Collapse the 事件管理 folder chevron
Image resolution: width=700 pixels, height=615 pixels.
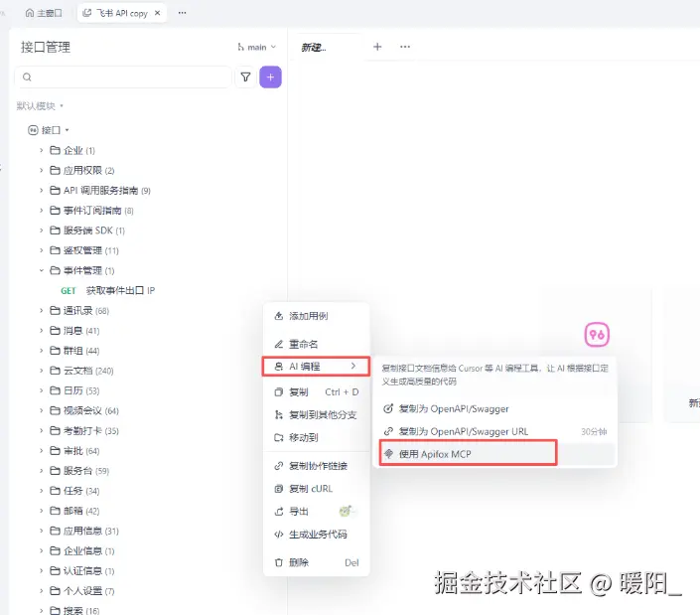pos(41,270)
